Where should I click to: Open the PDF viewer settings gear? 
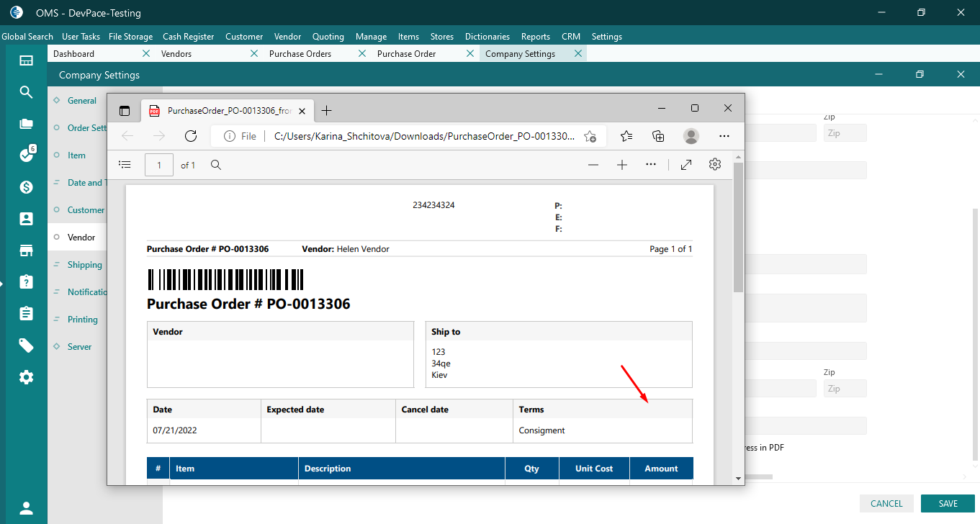coord(715,165)
